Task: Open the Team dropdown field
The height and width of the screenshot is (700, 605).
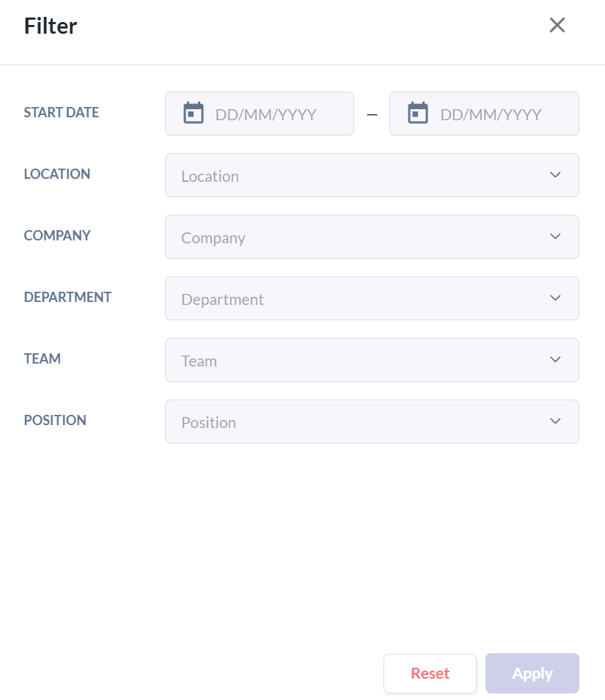Action: 372,361
